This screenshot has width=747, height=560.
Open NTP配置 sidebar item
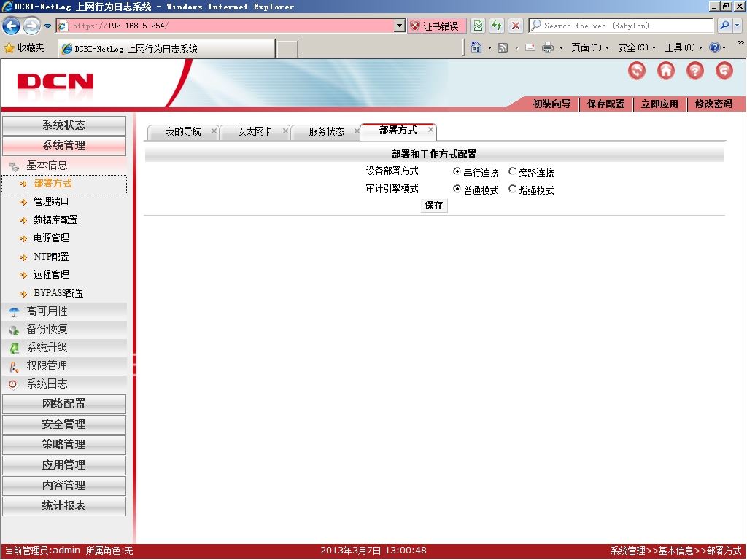click(51, 257)
